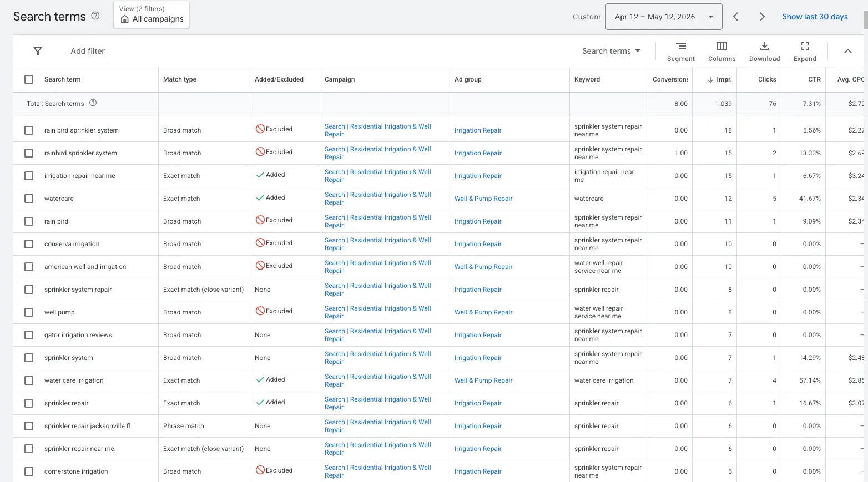Select all rows with header checkbox

(29, 79)
